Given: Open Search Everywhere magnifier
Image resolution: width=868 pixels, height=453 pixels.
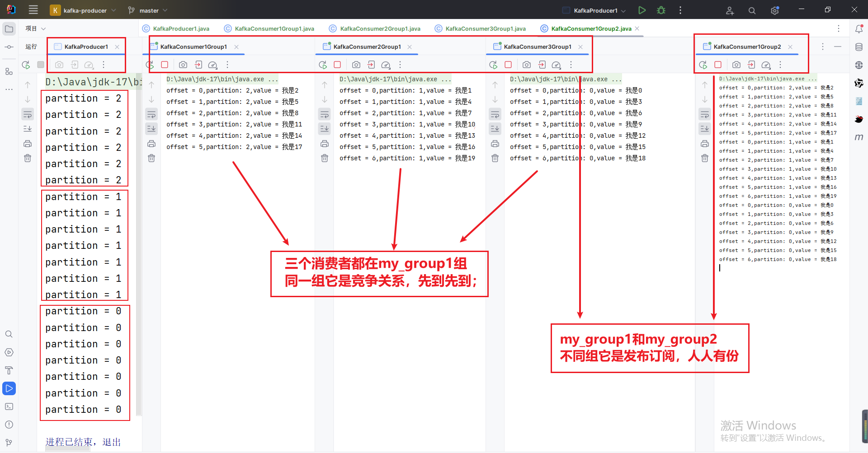Looking at the screenshot, I should pyautogui.click(x=752, y=10).
